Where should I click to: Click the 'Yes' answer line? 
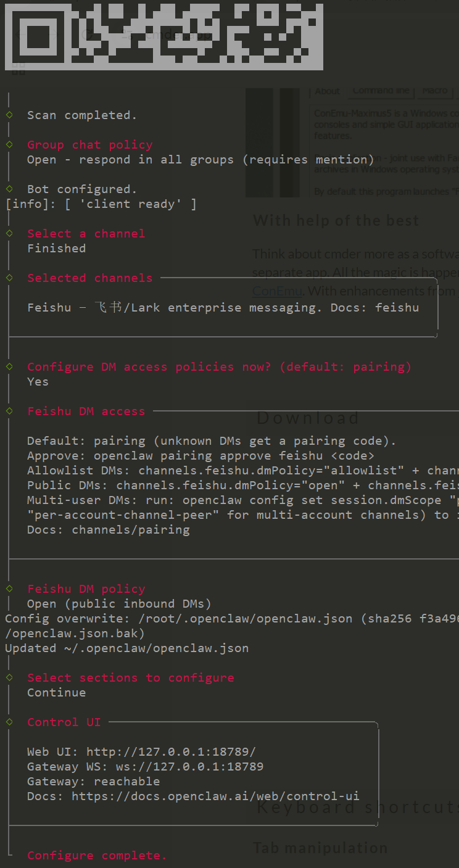[38, 382]
